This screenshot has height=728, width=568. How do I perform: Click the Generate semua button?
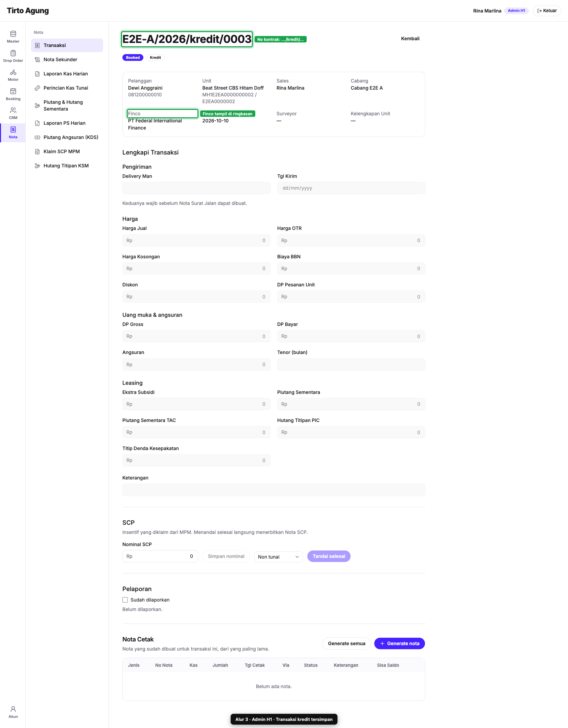coord(347,643)
